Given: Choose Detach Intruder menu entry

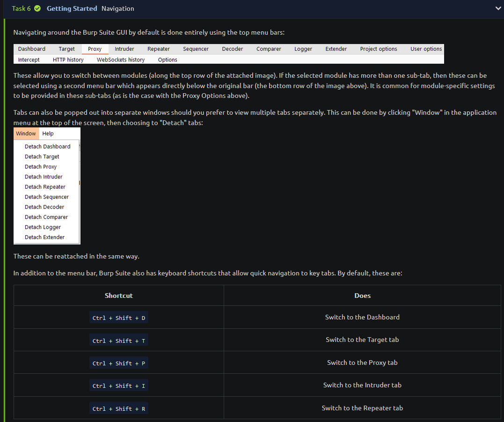Looking at the screenshot, I should click(44, 177).
